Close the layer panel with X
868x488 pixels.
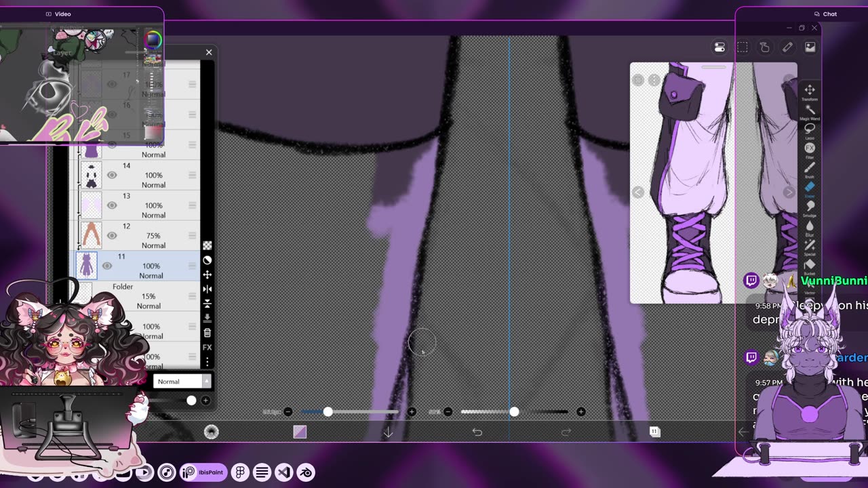209,52
